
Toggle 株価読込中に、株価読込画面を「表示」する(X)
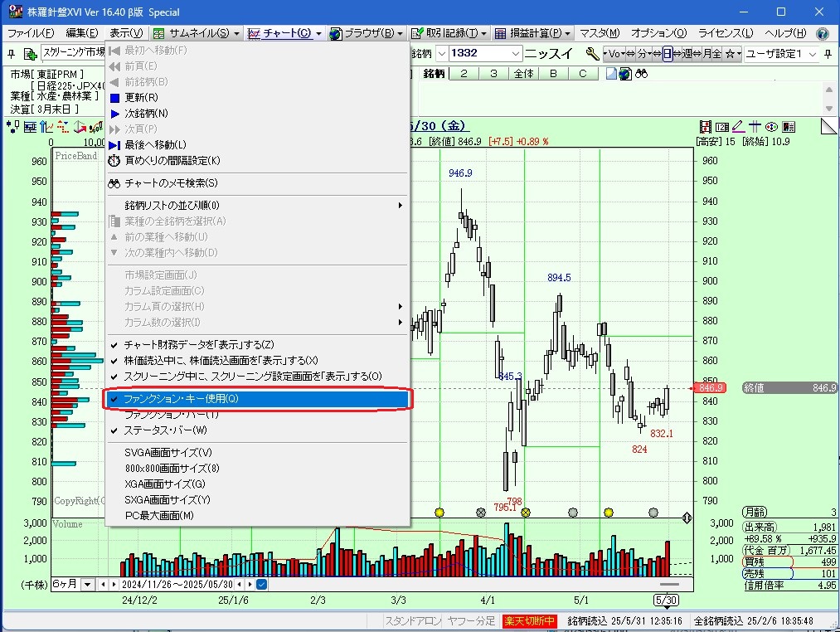(x=257, y=361)
